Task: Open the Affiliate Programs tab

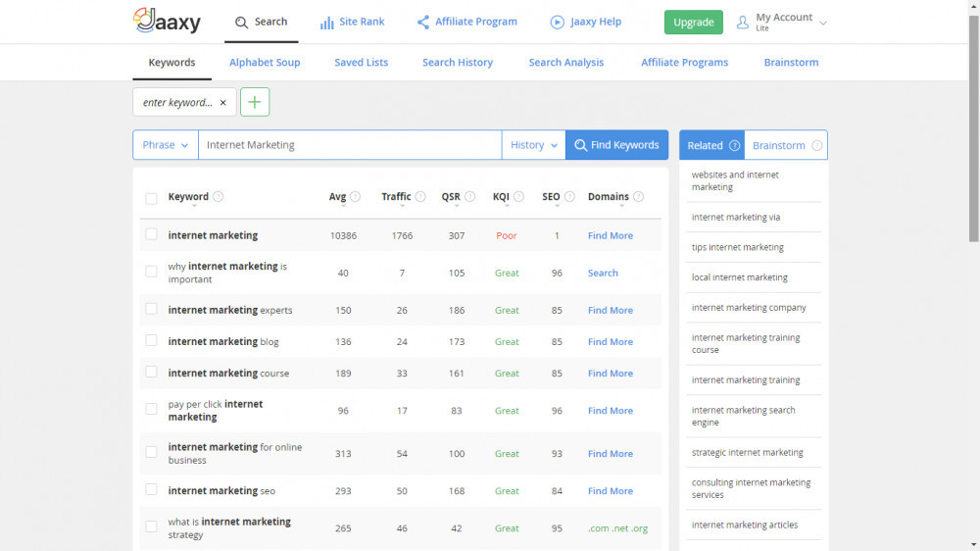Action: tap(684, 62)
